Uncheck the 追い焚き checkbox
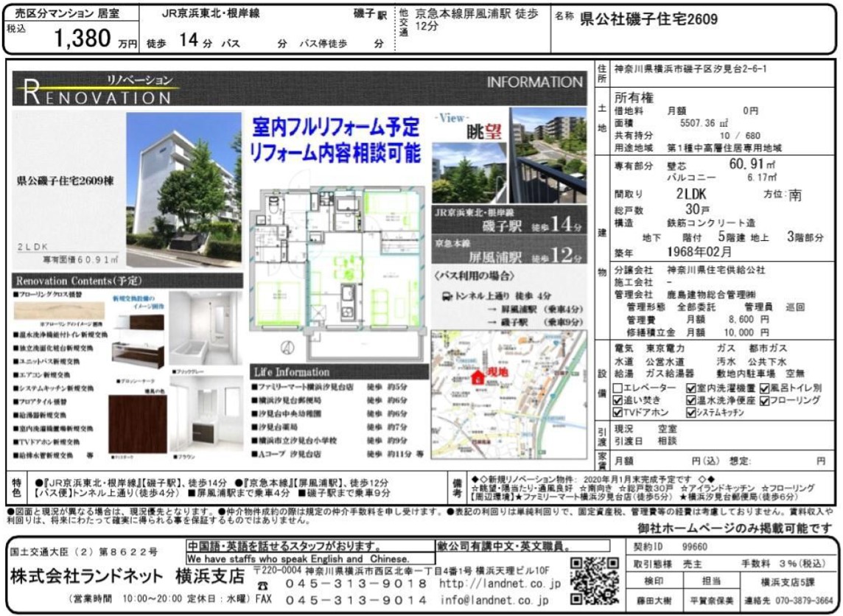The height and width of the screenshot is (616, 843). [x=618, y=400]
